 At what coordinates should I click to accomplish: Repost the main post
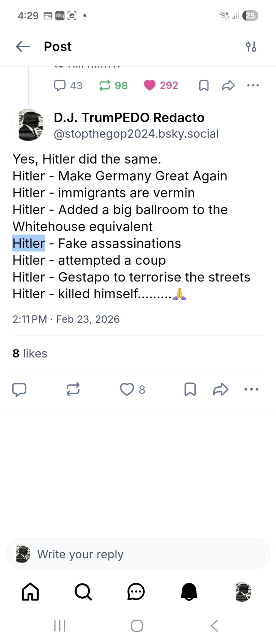73,389
